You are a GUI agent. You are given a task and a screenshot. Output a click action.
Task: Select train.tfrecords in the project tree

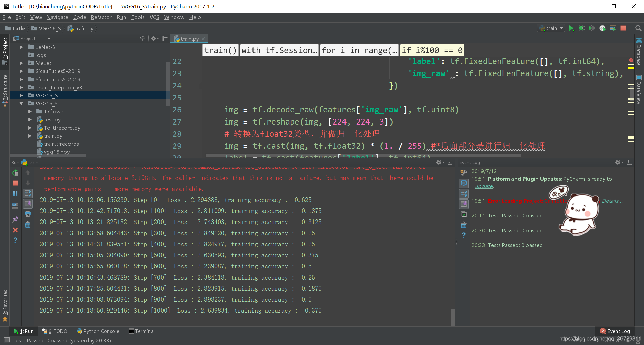tap(61, 144)
